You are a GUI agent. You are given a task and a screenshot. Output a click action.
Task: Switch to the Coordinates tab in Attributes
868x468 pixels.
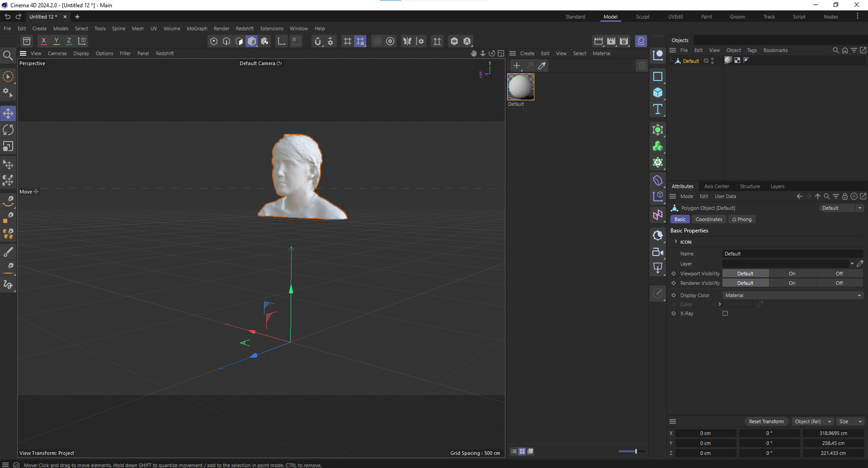click(709, 219)
